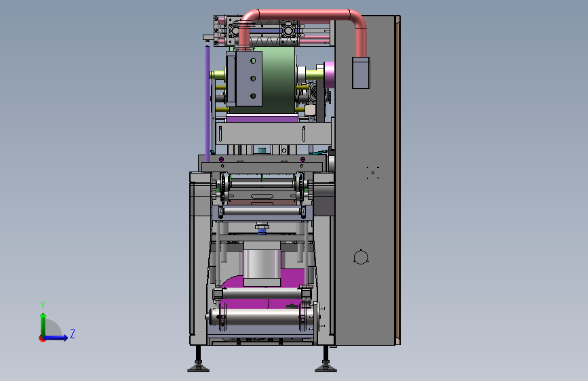Screen dimensions: 588x381
Task: Select the silver cylinder in the lower frame
Action: (262, 264)
